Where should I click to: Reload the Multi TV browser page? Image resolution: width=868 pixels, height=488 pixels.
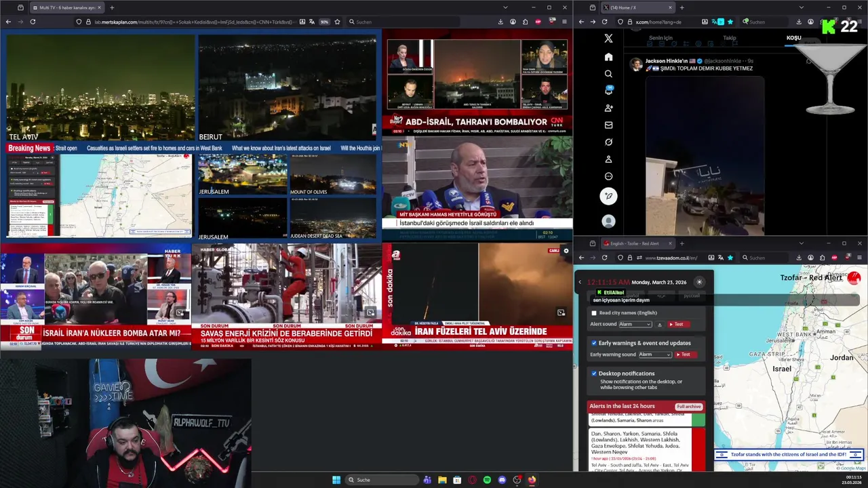tap(33, 22)
